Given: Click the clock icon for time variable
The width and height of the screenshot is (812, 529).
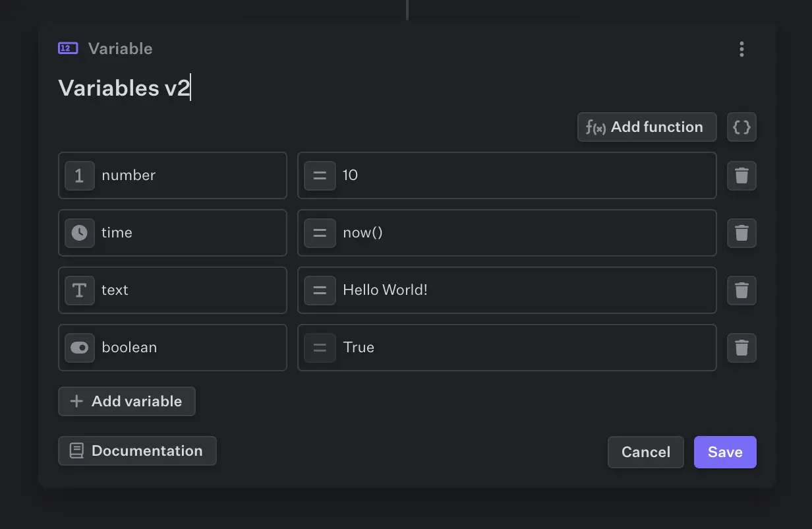Looking at the screenshot, I should tap(80, 233).
